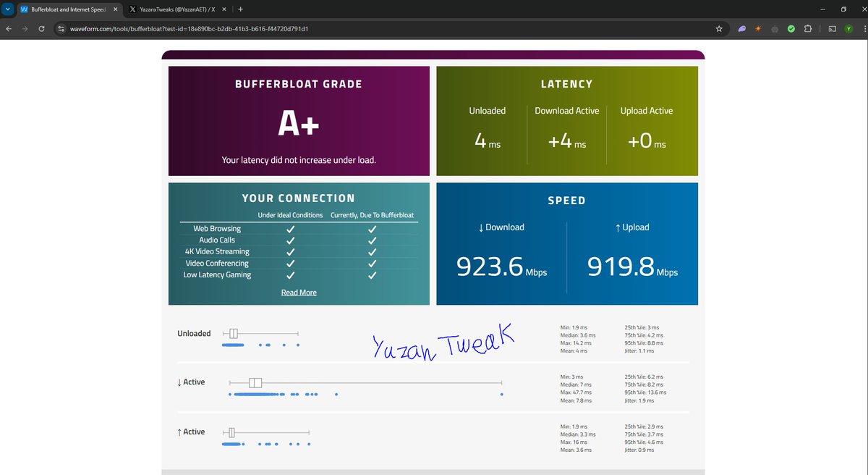Click the LATENCY panel heading
This screenshot has width=868, height=475.
tap(567, 84)
